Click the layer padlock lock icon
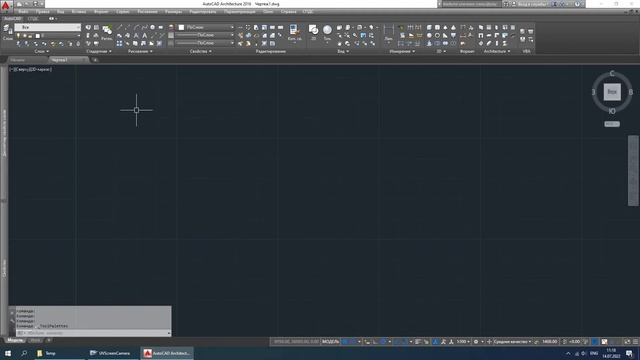Screen dimensions: 640x360 (x=31, y=36)
